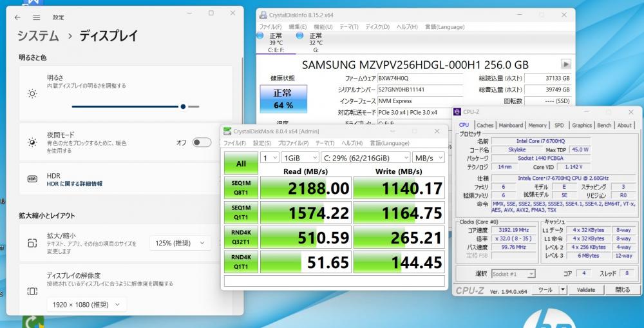The width and height of the screenshot is (644, 328).
Task: Go back in the Settings window
Action: [17, 17]
